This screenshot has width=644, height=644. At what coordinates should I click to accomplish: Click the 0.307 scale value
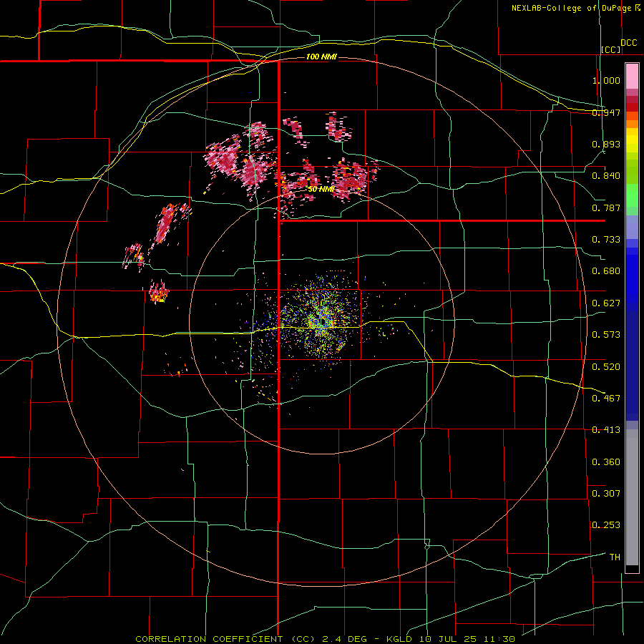tap(606, 494)
